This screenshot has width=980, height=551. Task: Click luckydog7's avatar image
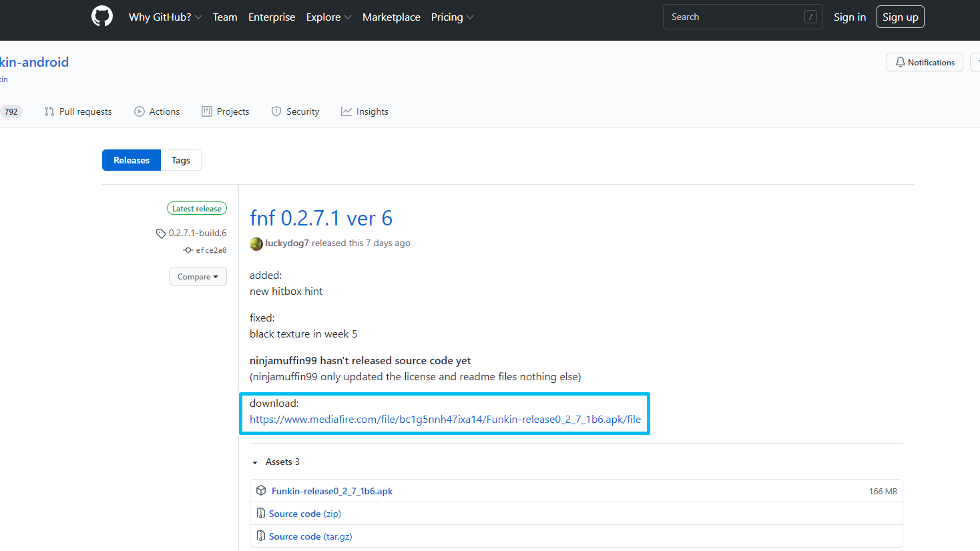pos(256,244)
